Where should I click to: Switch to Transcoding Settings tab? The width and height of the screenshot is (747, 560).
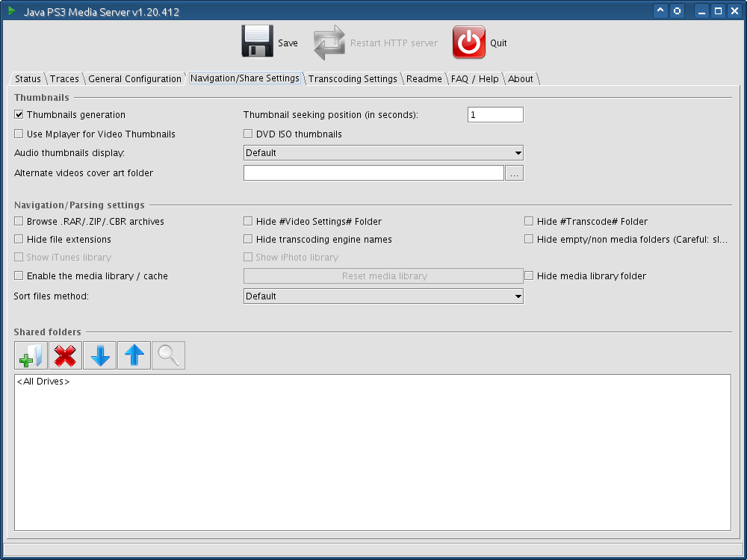(x=353, y=79)
